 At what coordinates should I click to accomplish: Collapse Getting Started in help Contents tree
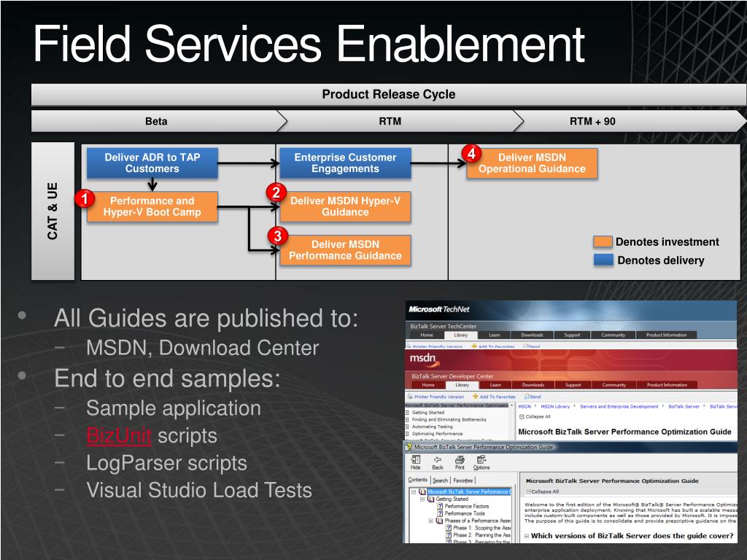pos(422,499)
